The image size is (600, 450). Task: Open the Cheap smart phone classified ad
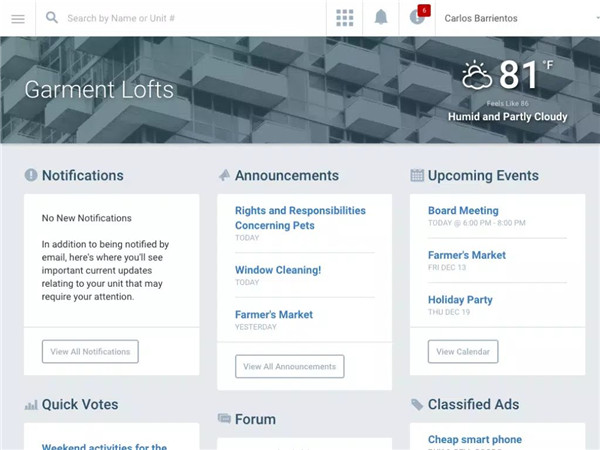point(475,439)
